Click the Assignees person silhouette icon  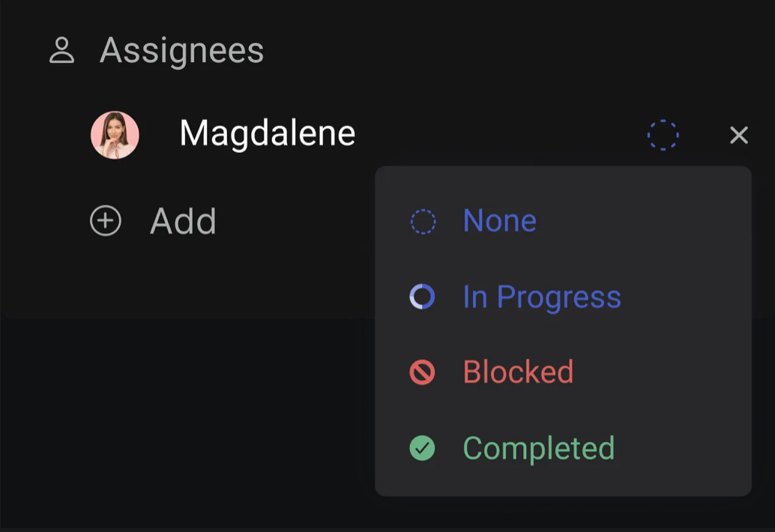[61, 50]
